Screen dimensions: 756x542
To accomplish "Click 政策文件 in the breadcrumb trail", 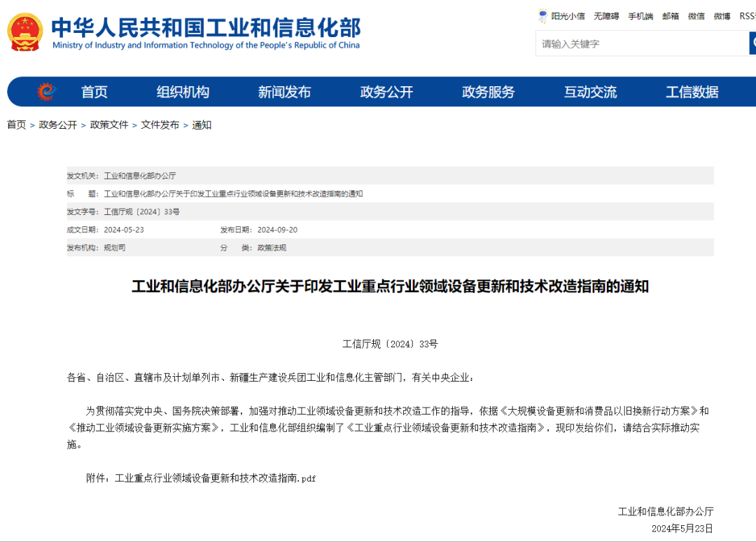I will click(109, 125).
